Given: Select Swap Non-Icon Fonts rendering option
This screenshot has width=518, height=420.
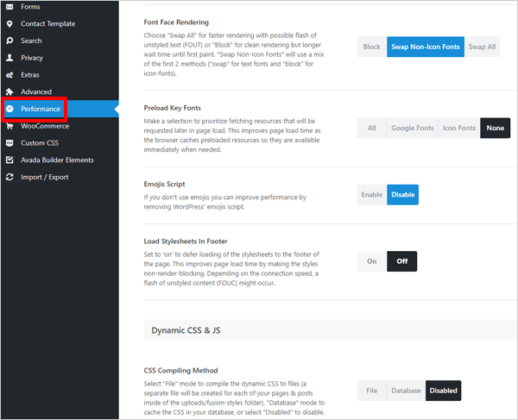Looking at the screenshot, I should point(426,47).
